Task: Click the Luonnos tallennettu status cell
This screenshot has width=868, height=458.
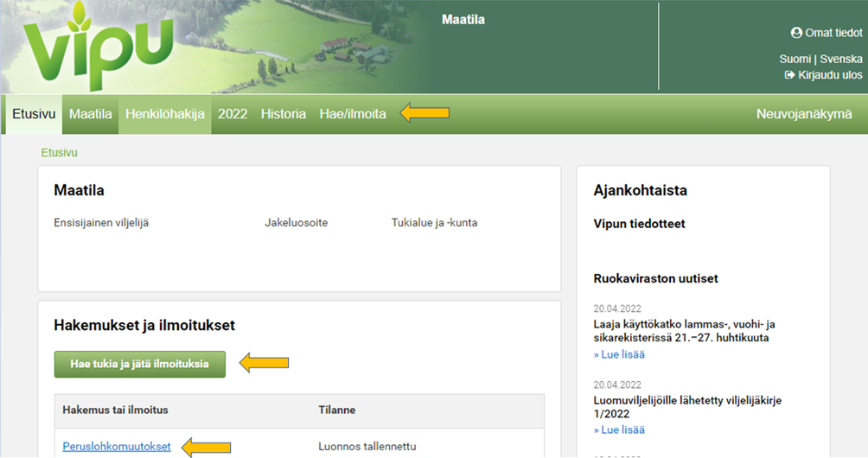Action: click(x=367, y=447)
